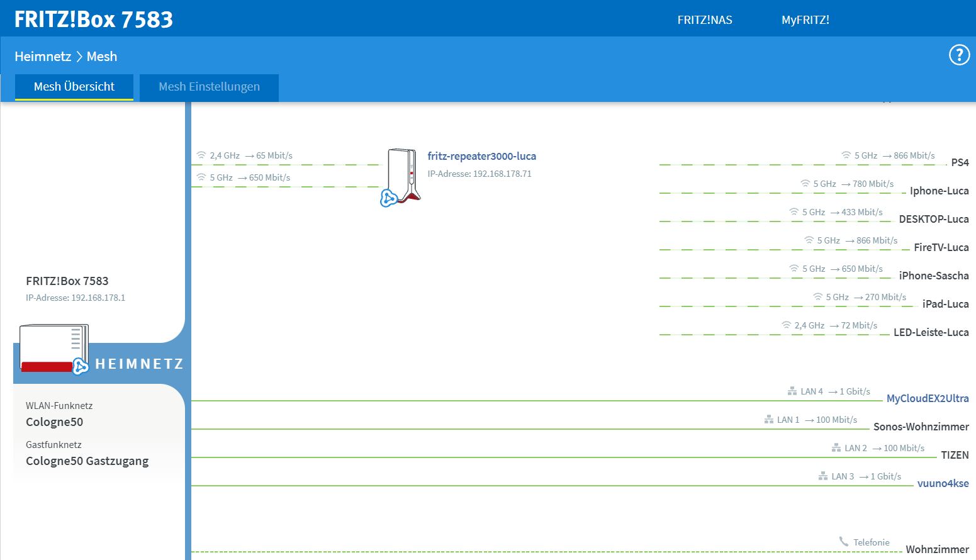976x560 pixels.
Task: Switch to the Mesh Übersicht tab
Action: tap(74, 87)
